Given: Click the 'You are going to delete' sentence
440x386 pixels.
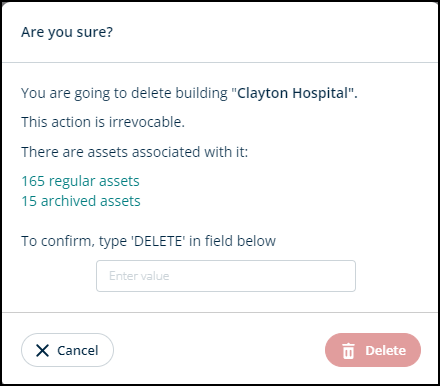Looking at the screenshot, I should 189,93.
